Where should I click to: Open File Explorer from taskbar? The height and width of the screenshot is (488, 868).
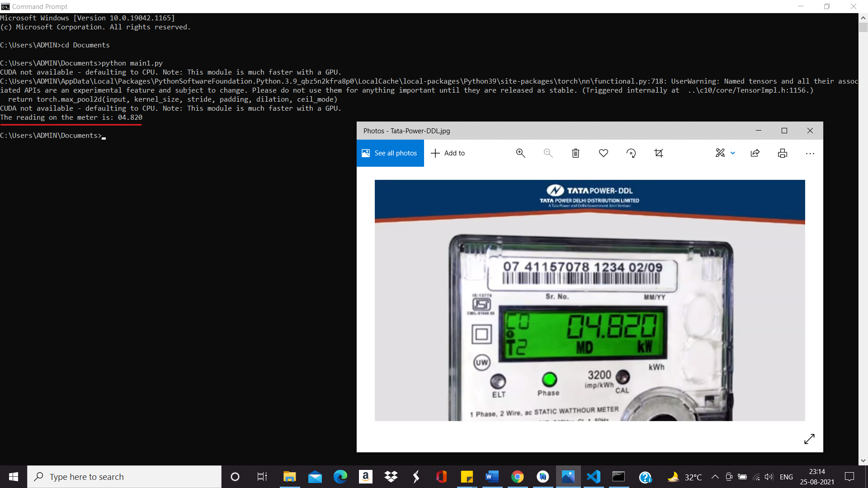point(289,477)
